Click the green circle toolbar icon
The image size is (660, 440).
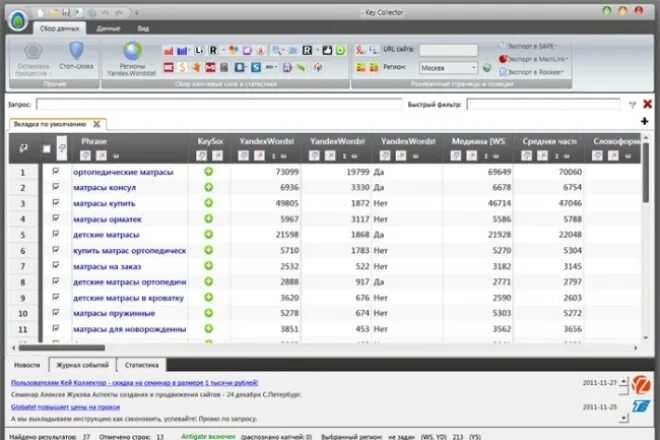(x=341, y=51)
